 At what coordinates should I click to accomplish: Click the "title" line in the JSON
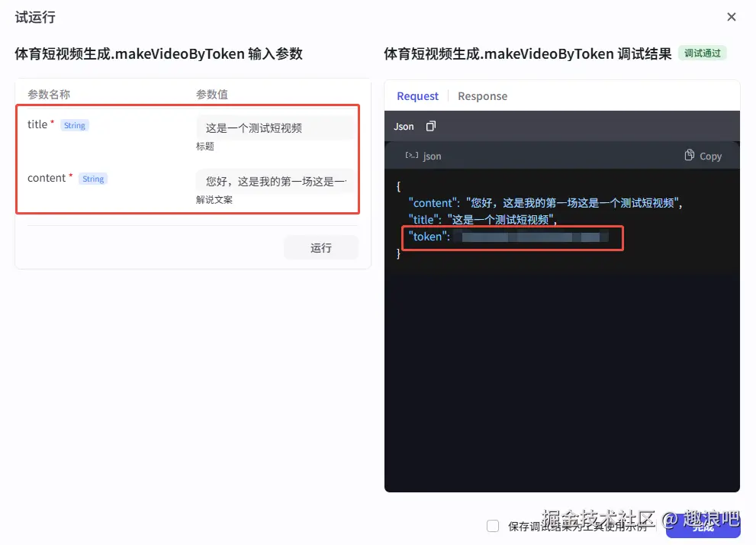pos(483,220)
